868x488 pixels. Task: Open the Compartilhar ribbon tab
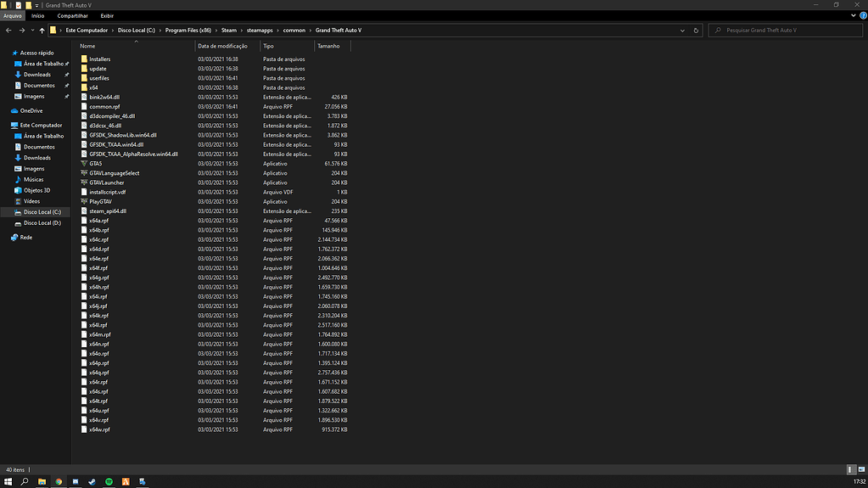click(x=72, y=15)
